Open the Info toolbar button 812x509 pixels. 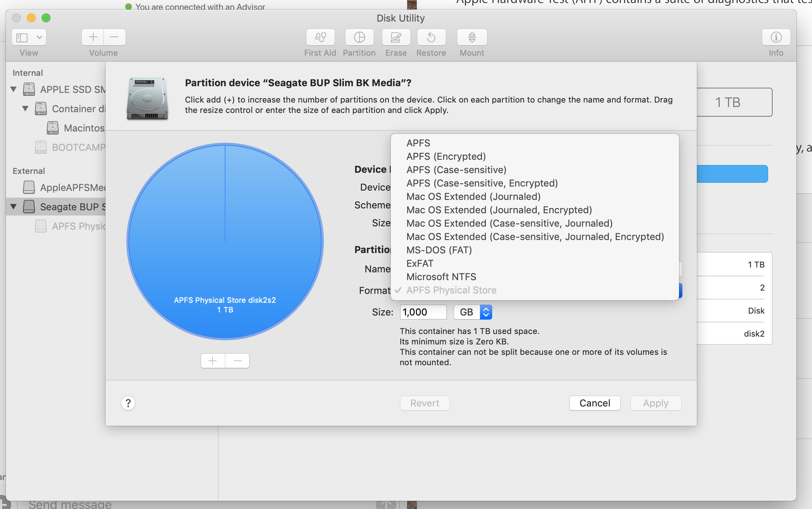776,37
